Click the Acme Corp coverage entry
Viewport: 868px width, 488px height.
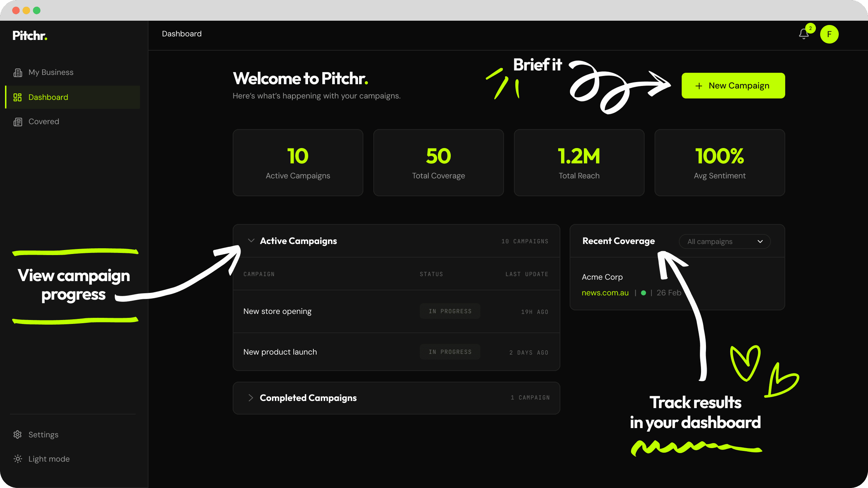(x=602, y=277)
